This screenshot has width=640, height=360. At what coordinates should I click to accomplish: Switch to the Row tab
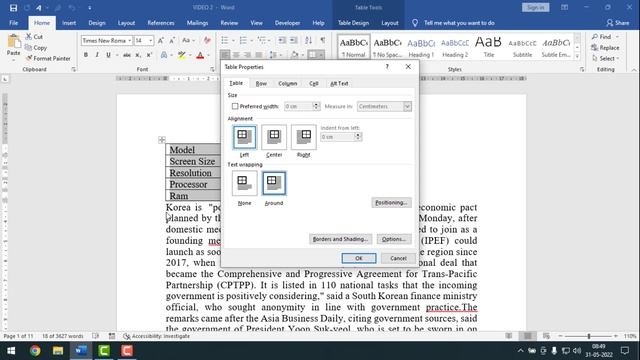261,84
